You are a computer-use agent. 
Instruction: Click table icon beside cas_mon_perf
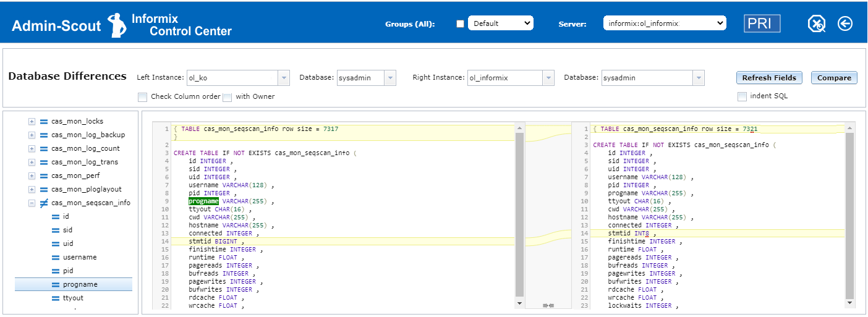44,175
